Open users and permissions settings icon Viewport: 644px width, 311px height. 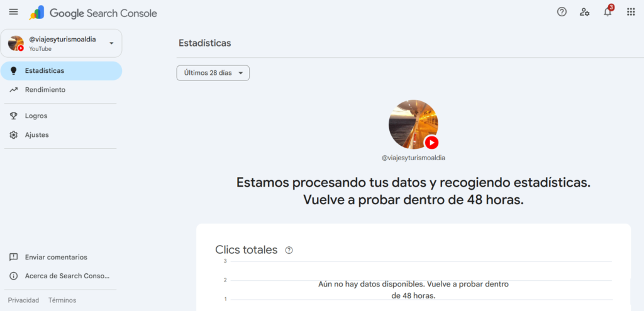584,12
